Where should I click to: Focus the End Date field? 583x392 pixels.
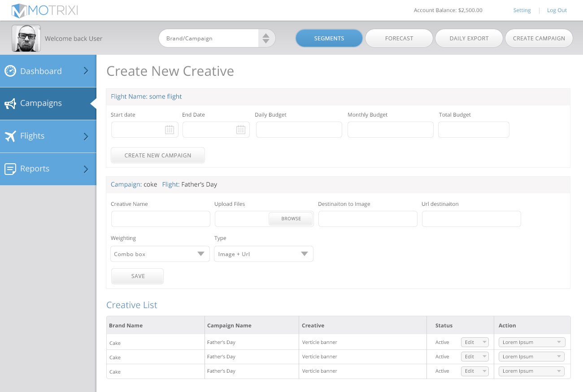pyautogui.click(x=216, y=130)
